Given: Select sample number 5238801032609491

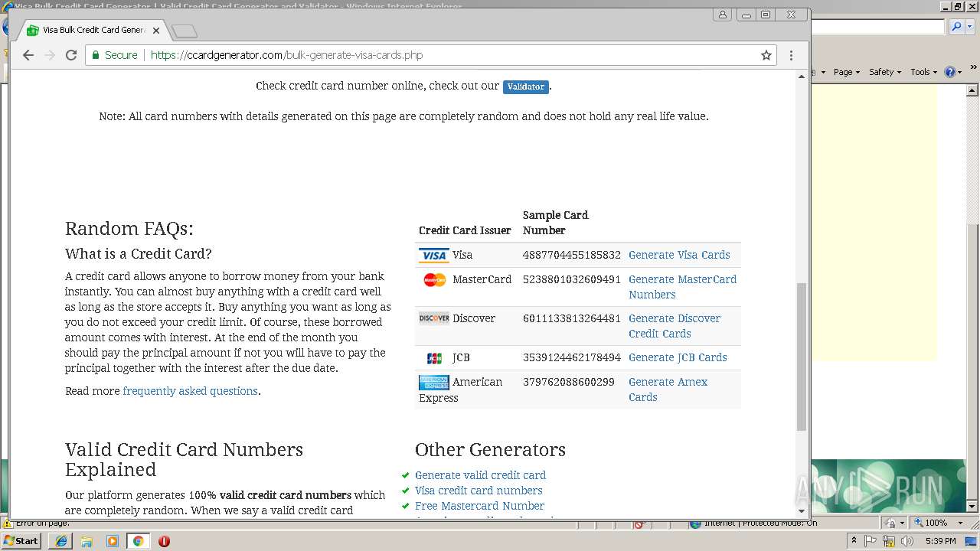Looking at the screenshot, I should pyautogui.click(x=572, y=279).
